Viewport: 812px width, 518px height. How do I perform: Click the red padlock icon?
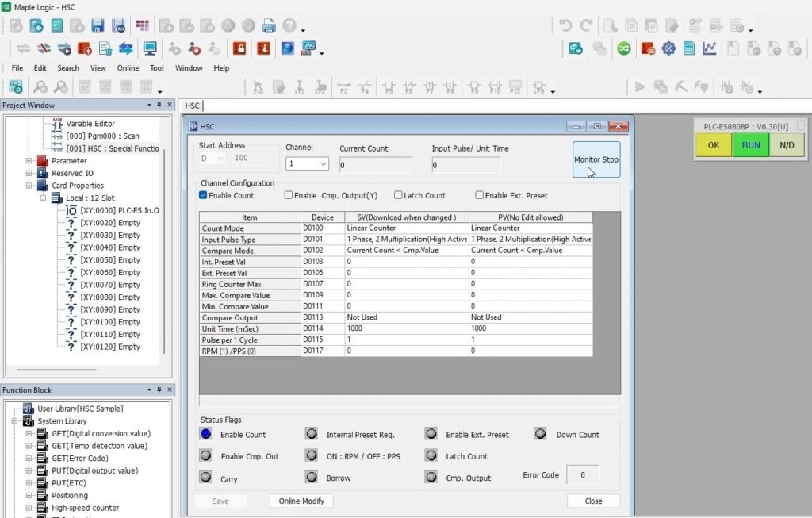[x=239, y=48]
